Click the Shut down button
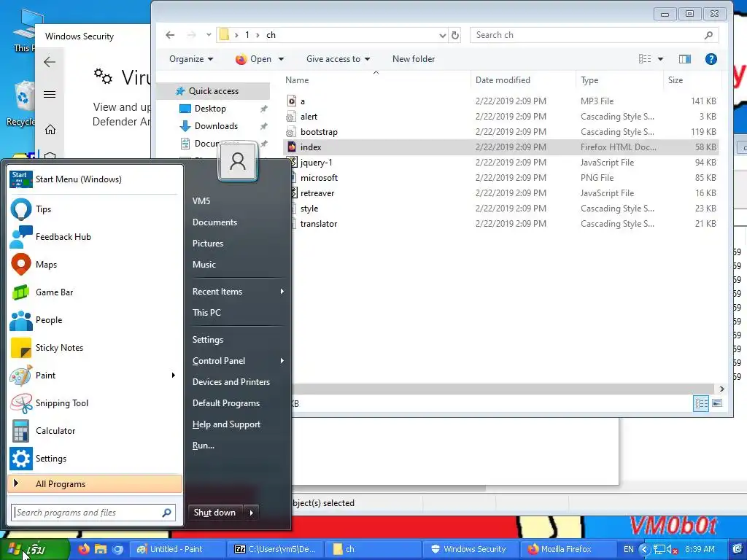Screen dimensions: 747x560 pyautogui.click(x=215, y=513)
